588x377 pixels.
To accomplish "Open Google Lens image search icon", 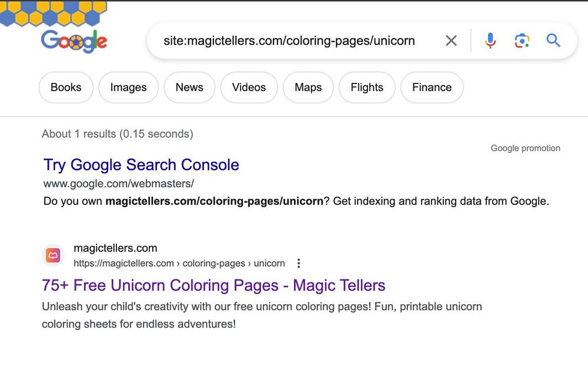I will click(x=522, y=41).
